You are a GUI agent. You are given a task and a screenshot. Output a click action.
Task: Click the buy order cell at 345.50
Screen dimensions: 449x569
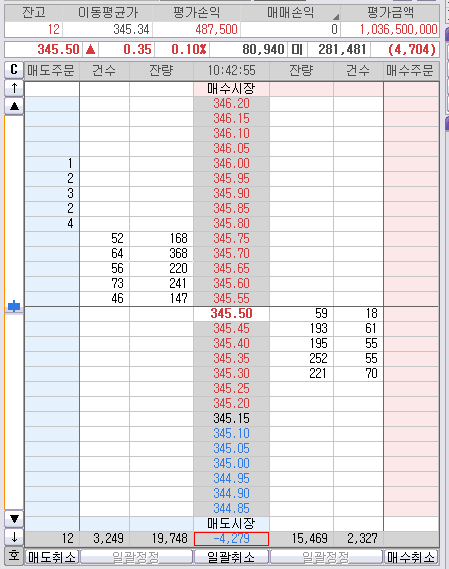[411, 314]
